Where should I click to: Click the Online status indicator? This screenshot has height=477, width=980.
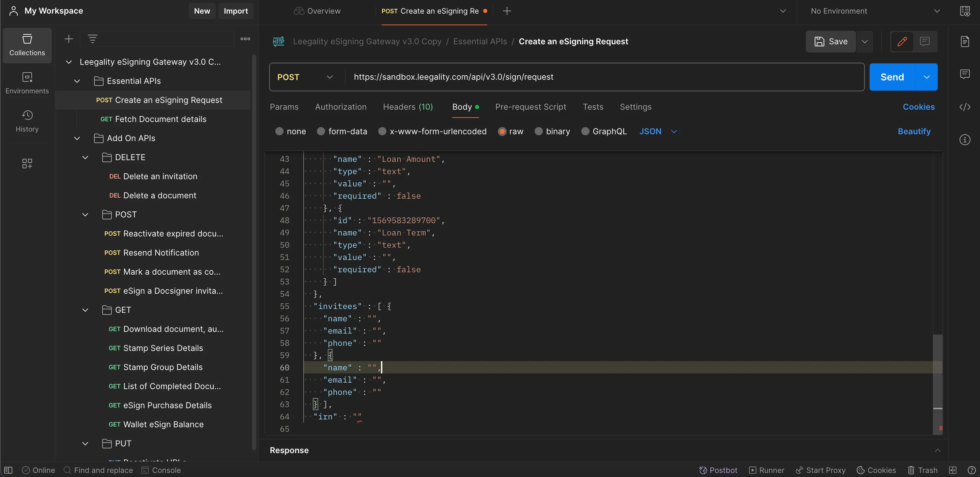point(39,470)
